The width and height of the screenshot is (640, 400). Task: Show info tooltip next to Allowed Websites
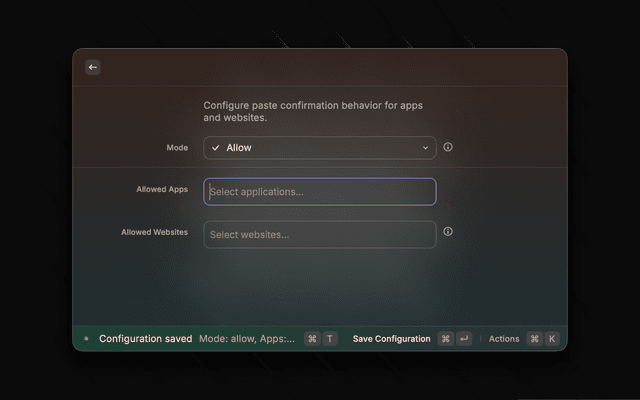(448, 231)
